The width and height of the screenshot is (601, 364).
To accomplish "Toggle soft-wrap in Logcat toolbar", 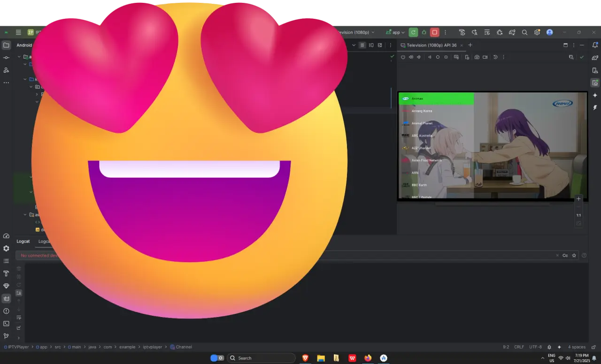I will tap(19, 318).
